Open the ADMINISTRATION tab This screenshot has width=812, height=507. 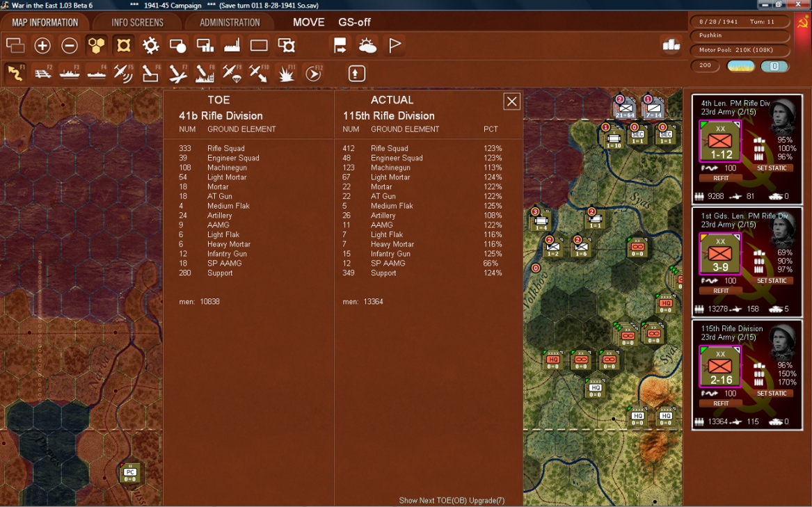(x=230, y=22)
